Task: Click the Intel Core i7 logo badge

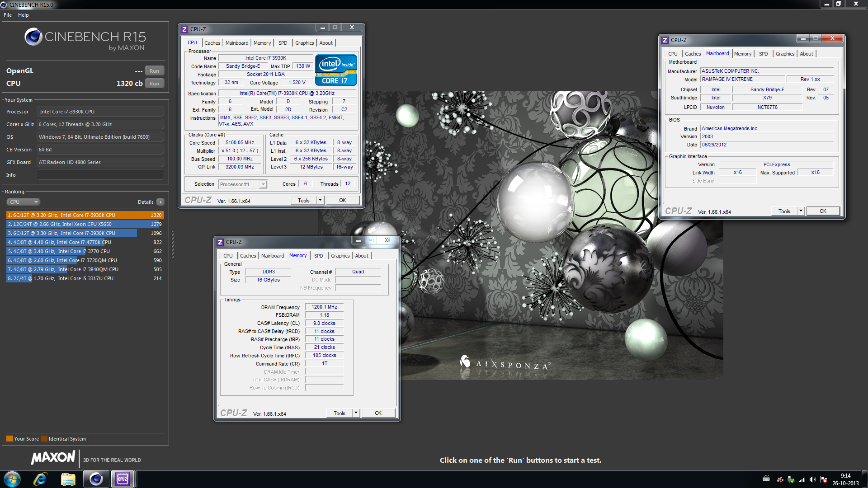Action: (x=336, y=70)
